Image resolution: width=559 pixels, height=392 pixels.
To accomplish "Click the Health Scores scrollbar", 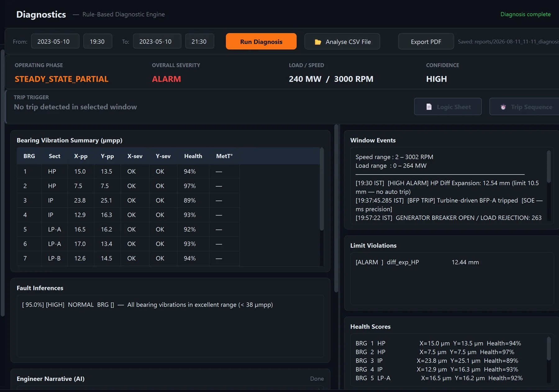I will click(x=549, y=349).
